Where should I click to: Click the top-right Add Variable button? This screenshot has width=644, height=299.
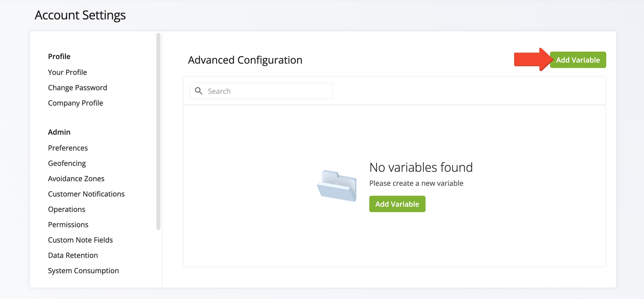tap(578, 60)
